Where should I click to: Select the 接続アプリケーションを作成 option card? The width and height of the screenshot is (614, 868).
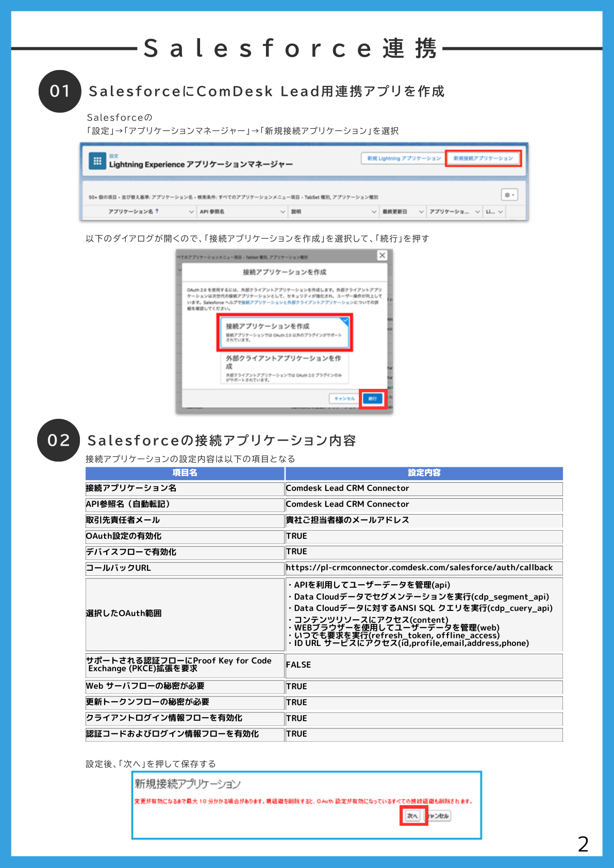click(x=285, y=332)
